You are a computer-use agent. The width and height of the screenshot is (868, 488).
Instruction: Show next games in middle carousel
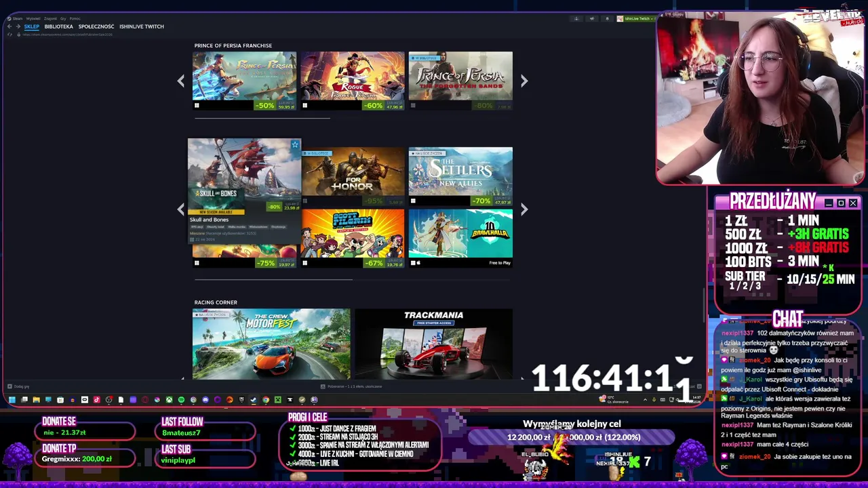(524, 209)
